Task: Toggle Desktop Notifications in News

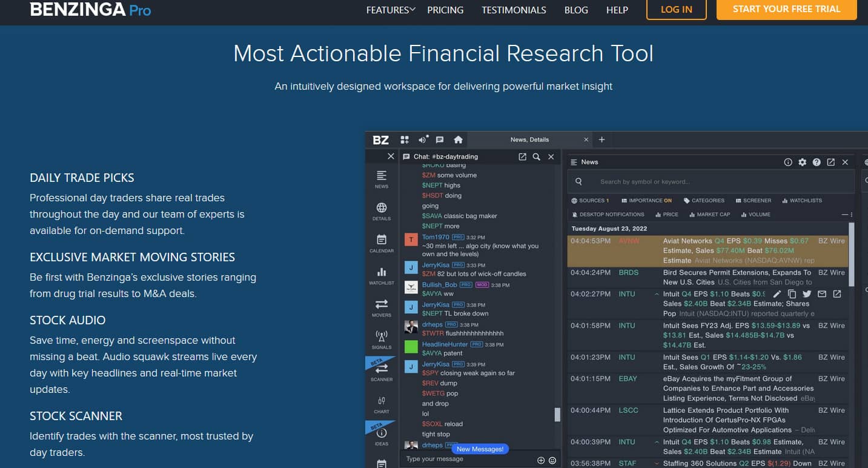Action: [608, 214]
